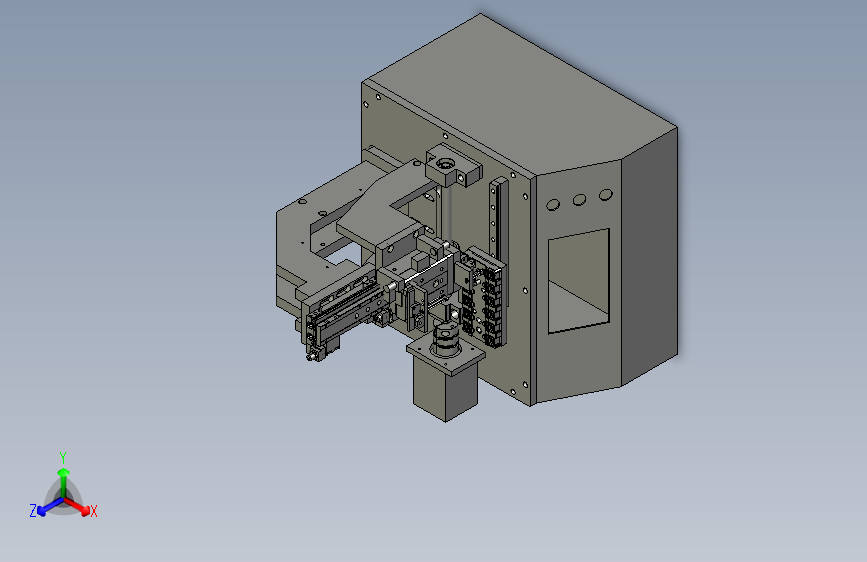867x562 pixels.
Task: Select the vertical linear guide rail on the front panel
Action: pyautogui.click(x=499, y=221)
